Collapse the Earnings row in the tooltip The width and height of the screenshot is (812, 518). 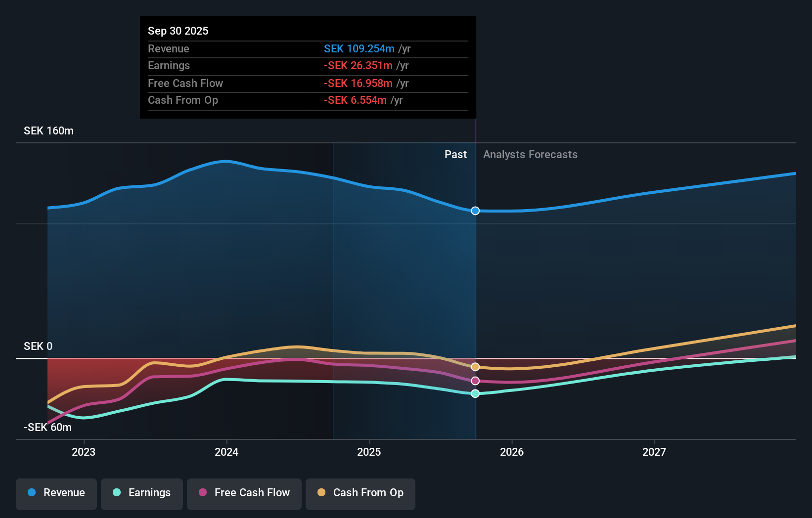point(169,65)
